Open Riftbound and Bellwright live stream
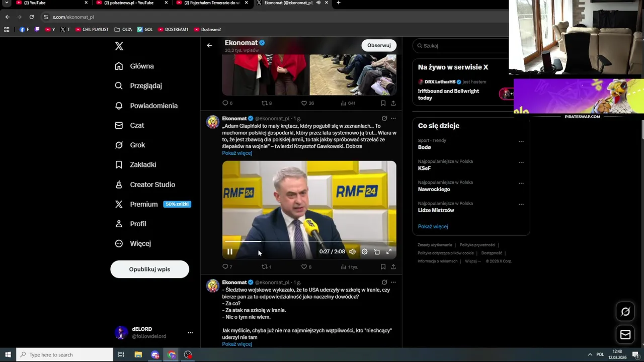The image size is (644, 362). pyautogui.click(x=448, y=95)
